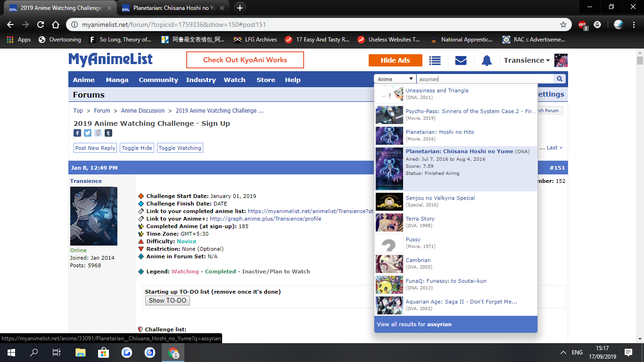The height and width of the screenshot is (362, 644).
Task: Share topic on Facebook
Action: [77, 133]
